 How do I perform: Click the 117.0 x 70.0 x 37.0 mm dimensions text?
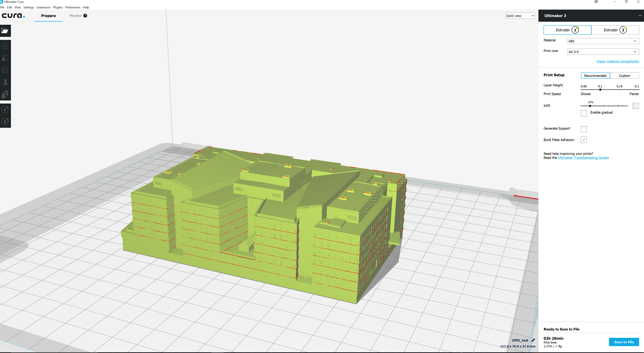tap(518, 346)
